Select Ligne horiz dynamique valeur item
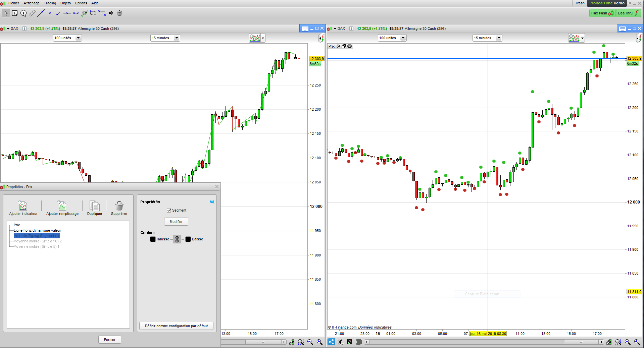Viewport: 644px width, 348px height. pyautogui.click(x=37, y=230)
